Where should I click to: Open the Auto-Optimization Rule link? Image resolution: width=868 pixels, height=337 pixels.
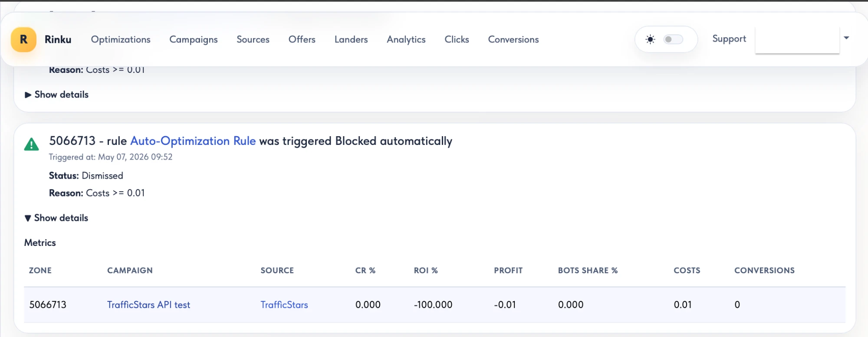193,141
